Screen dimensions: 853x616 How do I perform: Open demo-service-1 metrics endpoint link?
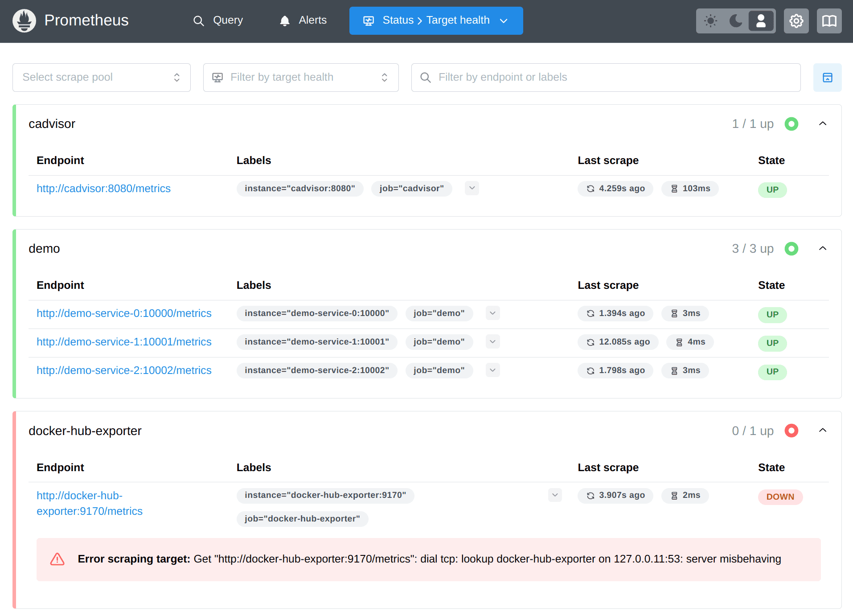(124, 342)
